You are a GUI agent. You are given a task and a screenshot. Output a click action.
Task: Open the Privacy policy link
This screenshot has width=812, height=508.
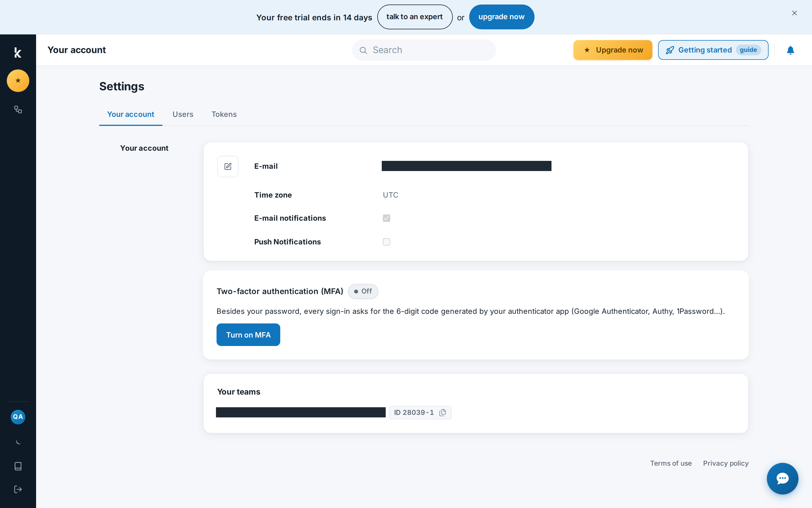[x=726, y=463]
